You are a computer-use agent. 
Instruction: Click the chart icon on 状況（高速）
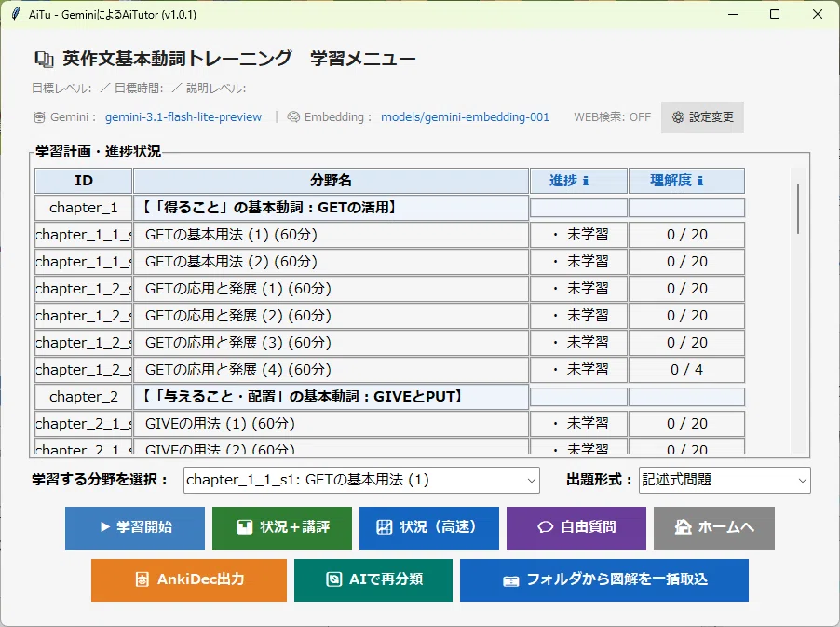coord(384,527)
